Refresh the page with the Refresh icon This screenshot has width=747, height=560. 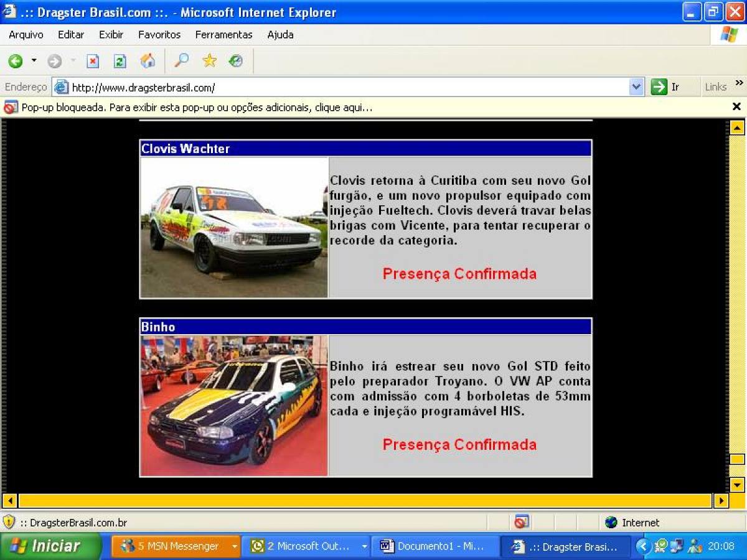coord(120,61)
